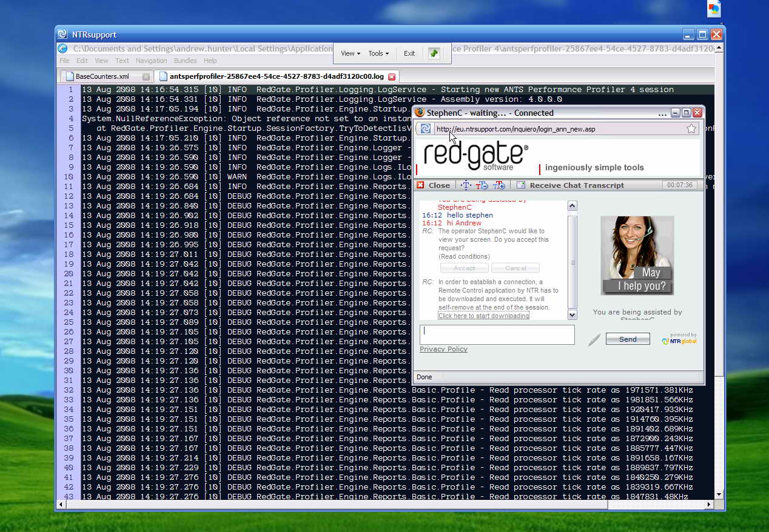Click line number 43 in the gutter
The image size is (769, 532).
click(69, 497)
